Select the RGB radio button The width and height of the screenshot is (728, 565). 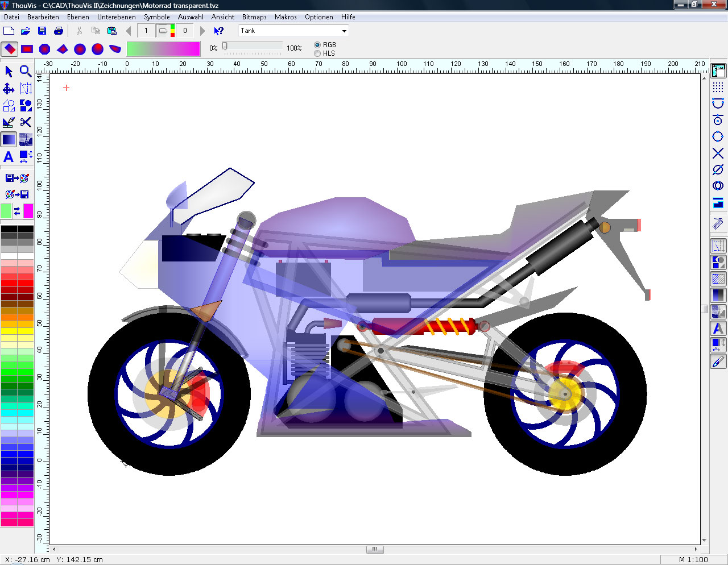pos(317,45)
